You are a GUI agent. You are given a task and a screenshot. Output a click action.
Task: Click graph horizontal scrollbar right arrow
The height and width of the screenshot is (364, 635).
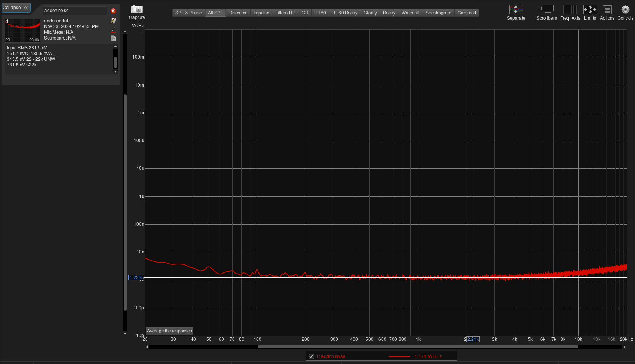point(624,347)
